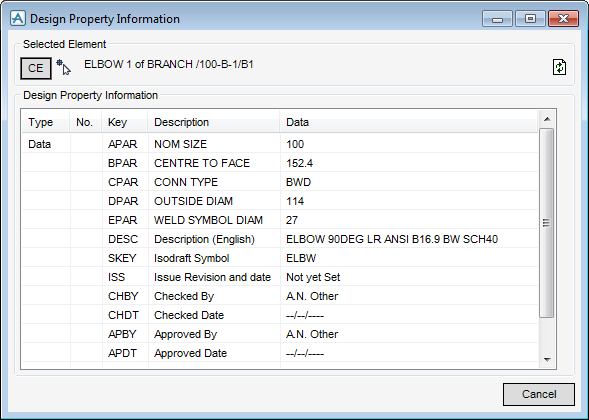Viewport: 589px width, 420px height.
Task: Click the vertical scrollbar thumb
Action: pos(547,223)
